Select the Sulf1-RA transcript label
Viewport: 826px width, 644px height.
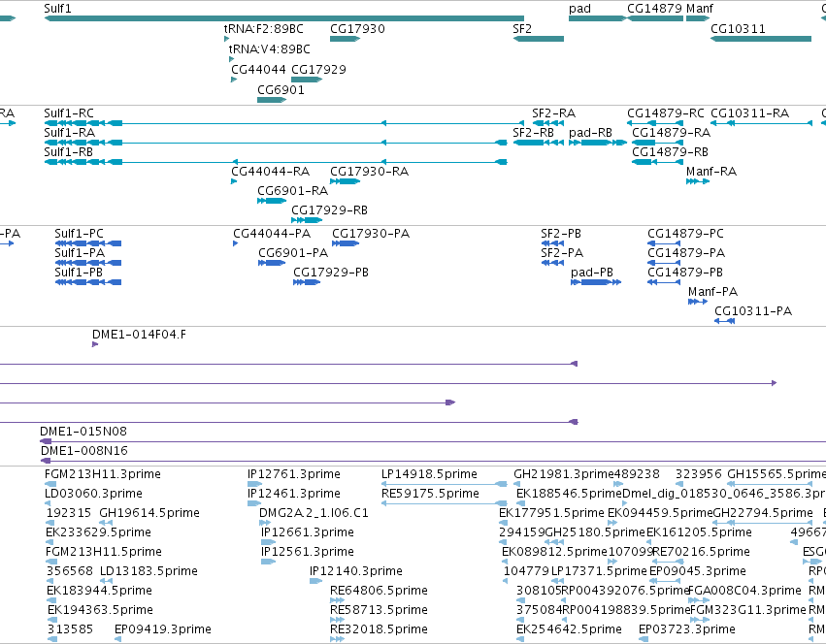(x=70, y=133)
